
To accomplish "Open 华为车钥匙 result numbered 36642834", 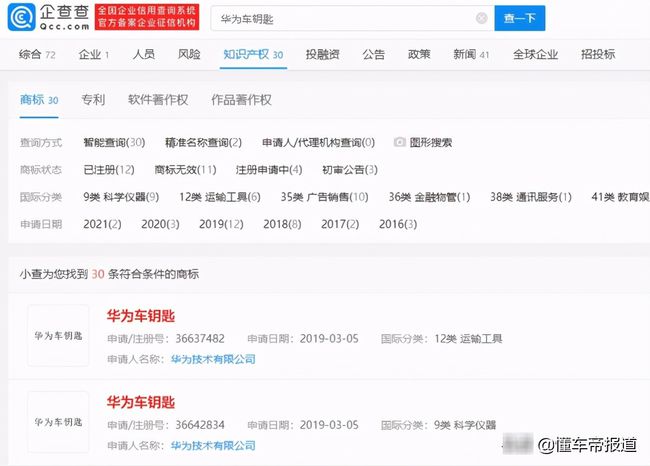I will [141, 403].
